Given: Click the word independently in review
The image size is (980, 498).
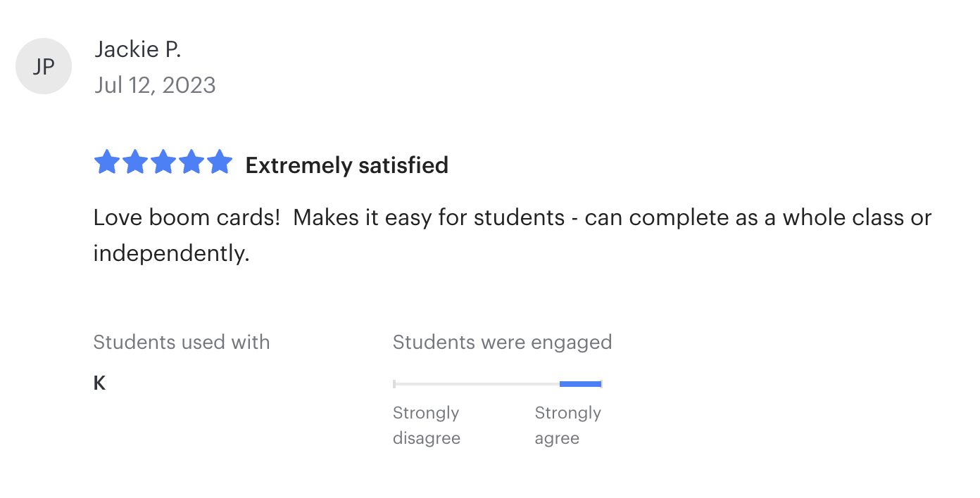Looking at the screenshot, I should click(170, 253).
